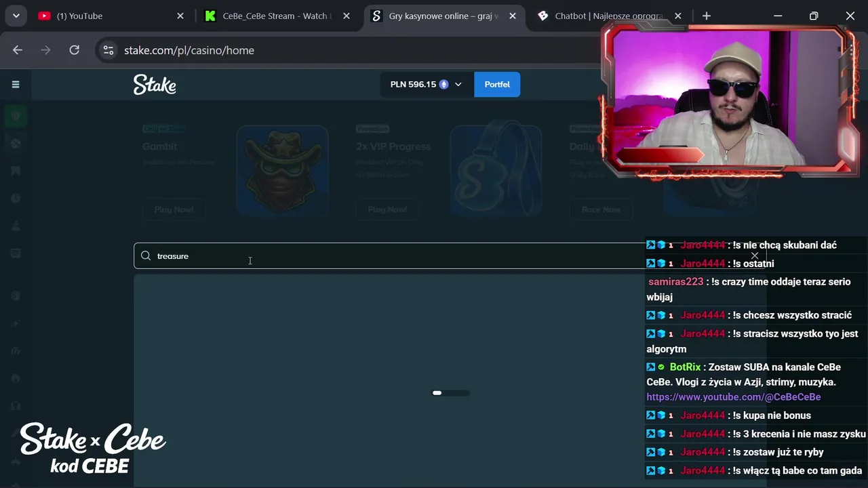Open site information icon beside the URL
This screenshot has height=488, width=868.
pos(108,50)
